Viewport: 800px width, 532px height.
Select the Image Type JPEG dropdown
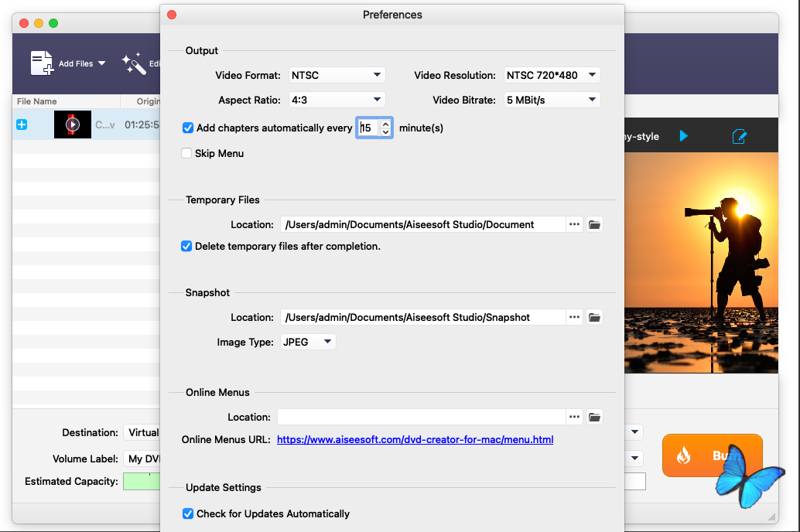307,342
